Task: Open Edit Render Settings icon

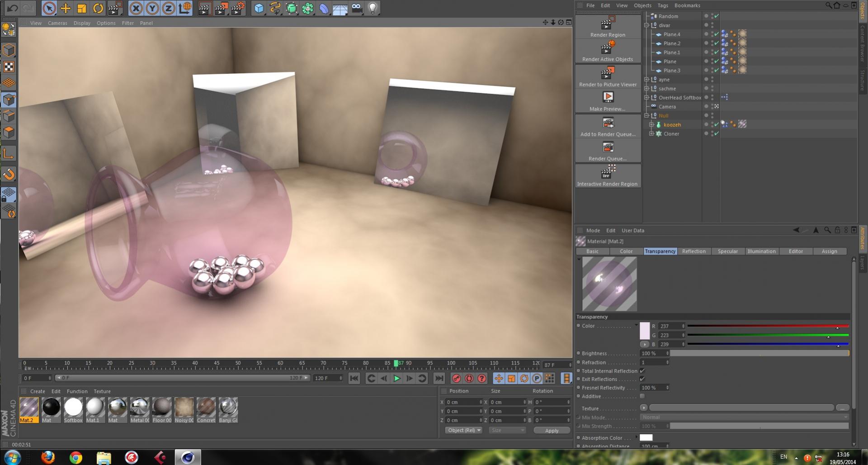Action: click(238, 8)
